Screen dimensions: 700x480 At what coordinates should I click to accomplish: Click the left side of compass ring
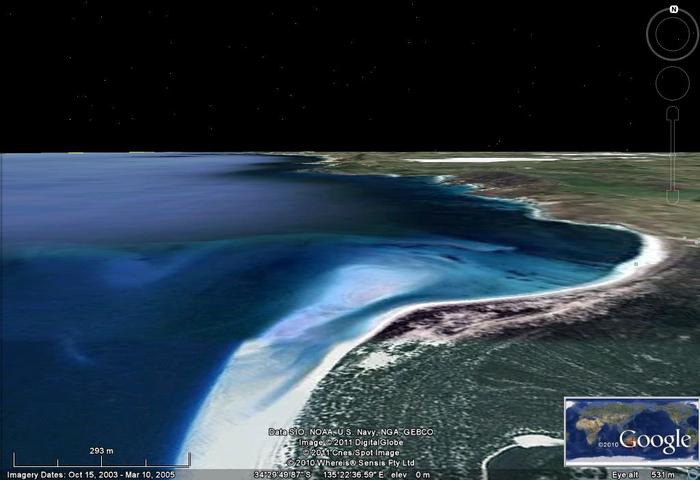650,36
